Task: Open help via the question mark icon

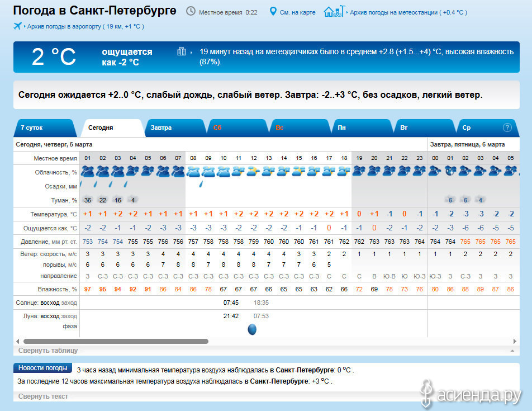Action: tap(507, 127)
